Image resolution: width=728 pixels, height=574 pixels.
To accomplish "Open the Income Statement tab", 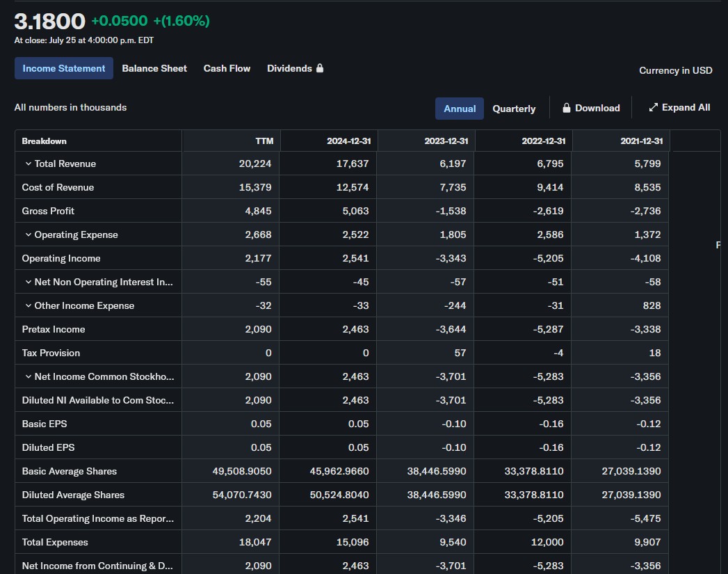I will [x=63, y=68].
